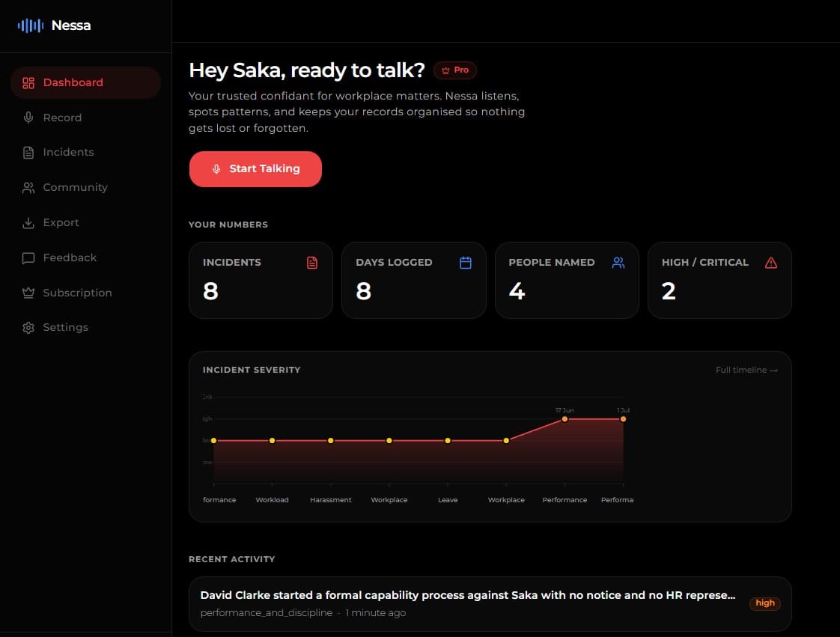Click the Nessa waveform logo icon
Viewport: 840px width, 637px height.
[31, 25]
